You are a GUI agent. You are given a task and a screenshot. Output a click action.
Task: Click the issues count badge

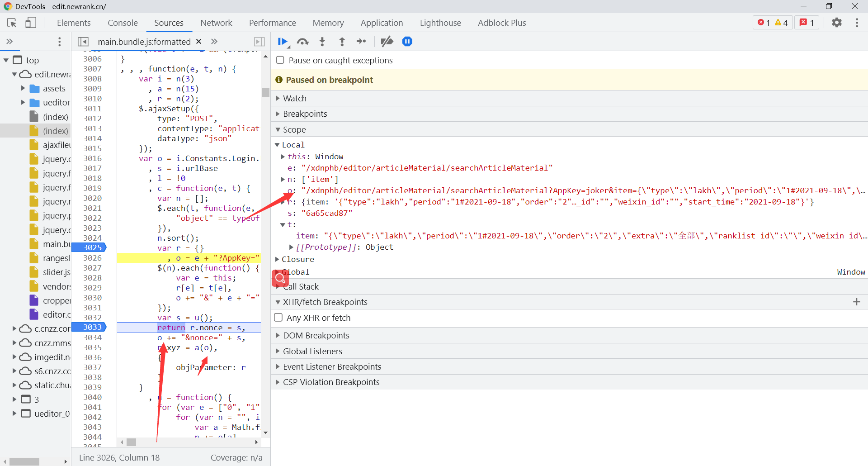click(x=807, y=23)
